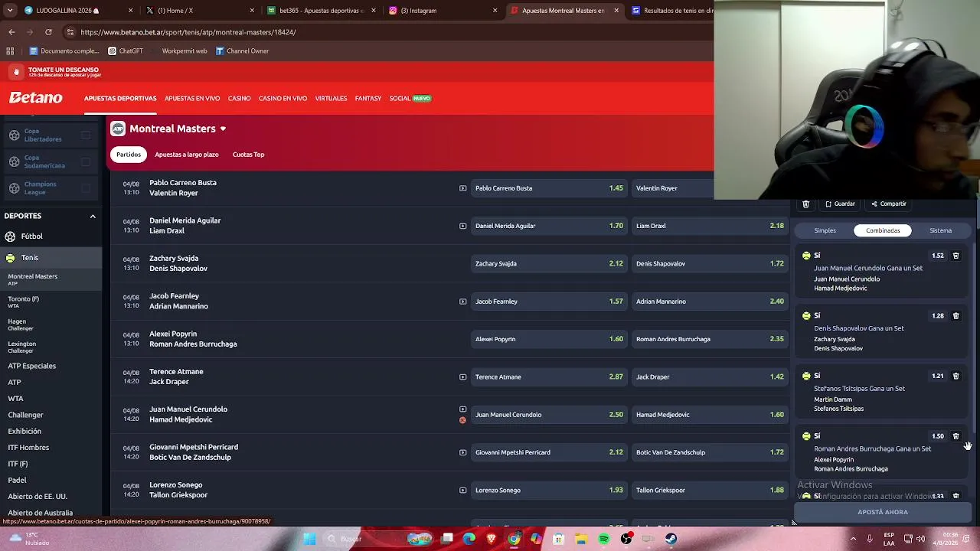980x551 pixels.
Task: Delete the Denis Shapovalov Gana un Set selection
Action: 955,315
